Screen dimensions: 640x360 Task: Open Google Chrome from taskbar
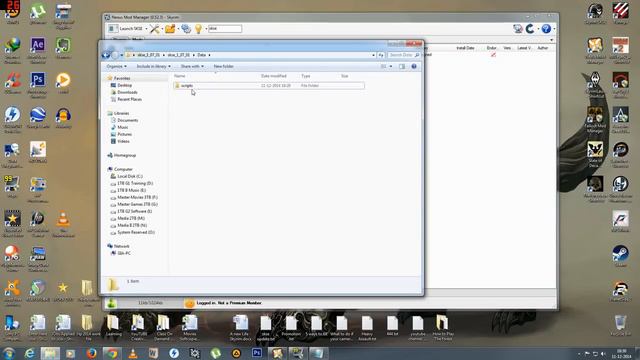pyautogui.click(x=112, y=353)
